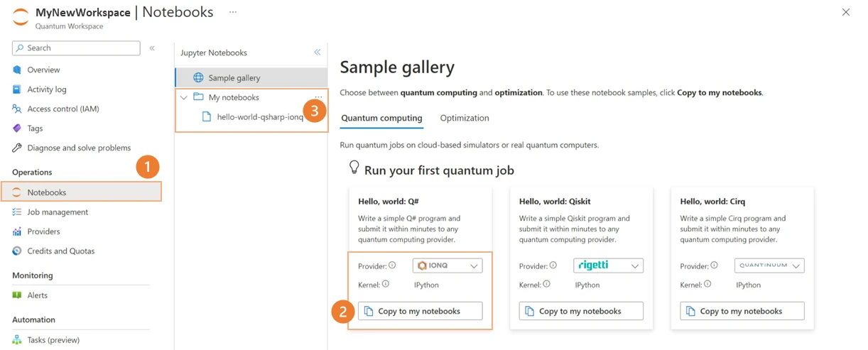Collapse the Jupyter Notebooks panel

(x=318, y=53)
